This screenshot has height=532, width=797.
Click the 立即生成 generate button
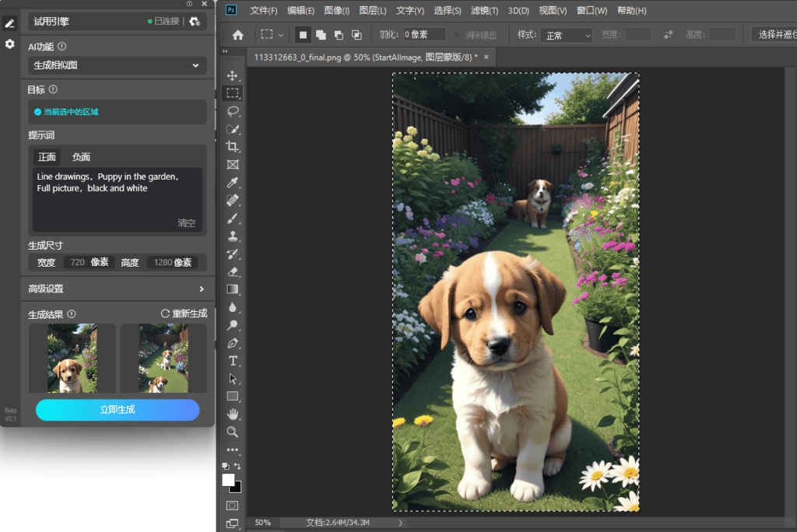[x=118, y=410]
